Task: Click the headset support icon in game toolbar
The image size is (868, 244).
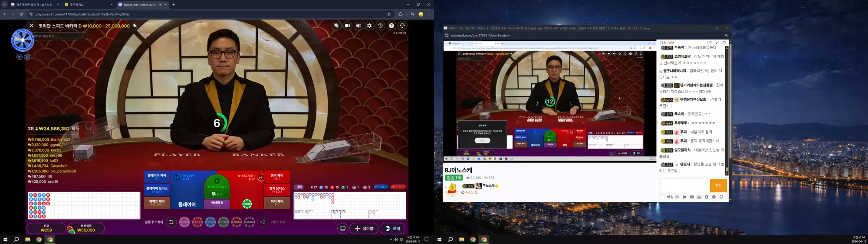Action: pos(402,26)
